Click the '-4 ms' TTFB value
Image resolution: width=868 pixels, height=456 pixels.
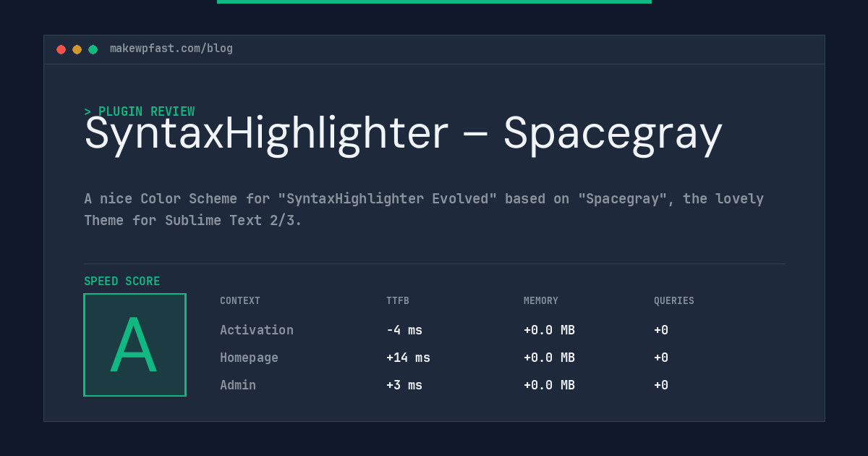(404, 330)
